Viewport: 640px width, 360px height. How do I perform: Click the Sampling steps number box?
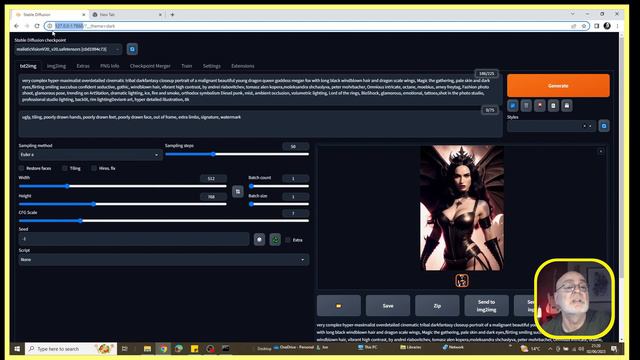(296, 147)
